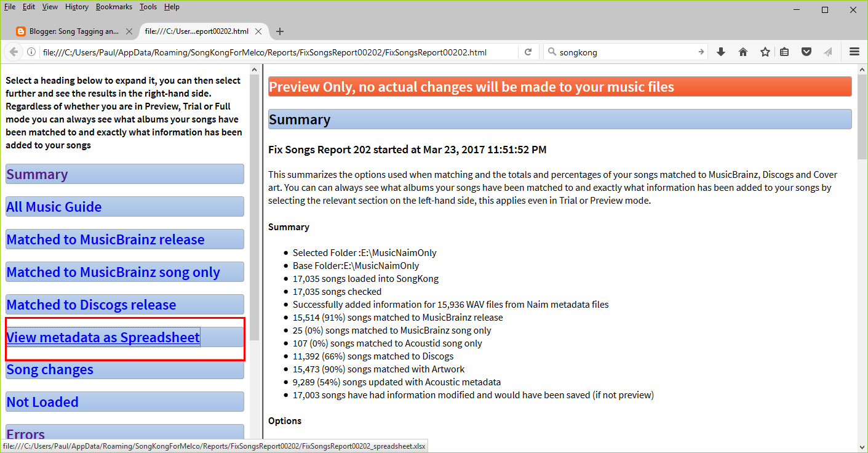The height and width of the screenshot is (453, 868).
Task: Open the Edit menu
Action: 29,7
